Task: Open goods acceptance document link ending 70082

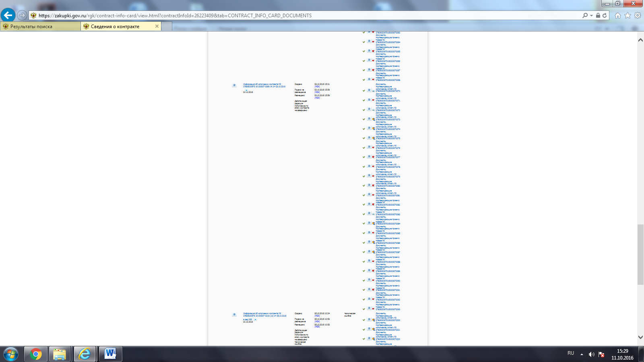Action: click(388, 201)
